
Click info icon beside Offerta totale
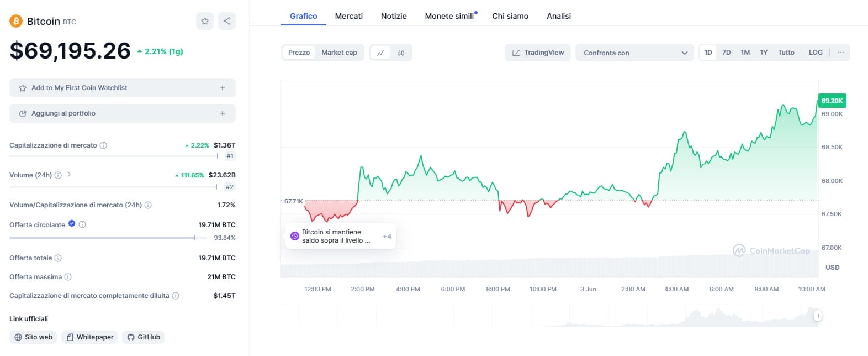pos(58,258)
